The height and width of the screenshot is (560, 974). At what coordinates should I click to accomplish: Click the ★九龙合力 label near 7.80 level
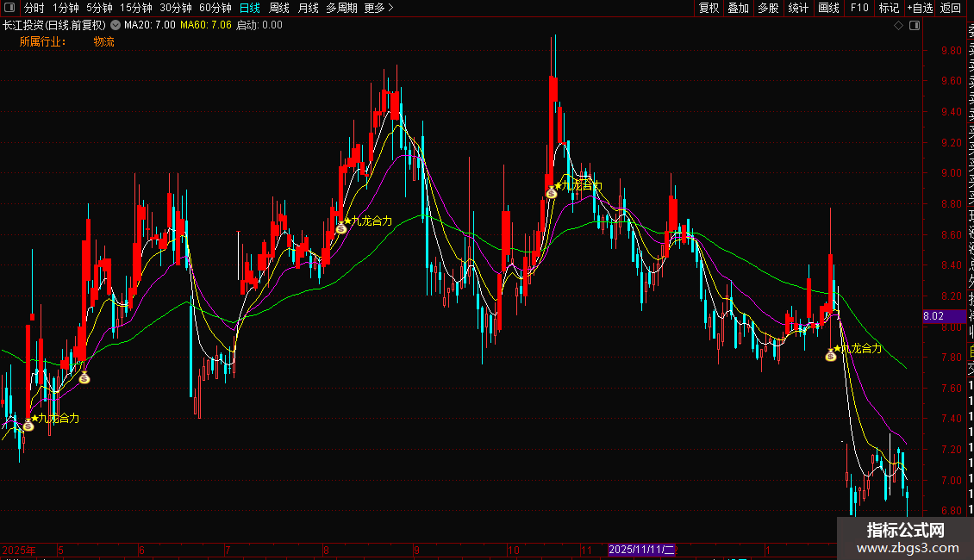tap(858, 348)
